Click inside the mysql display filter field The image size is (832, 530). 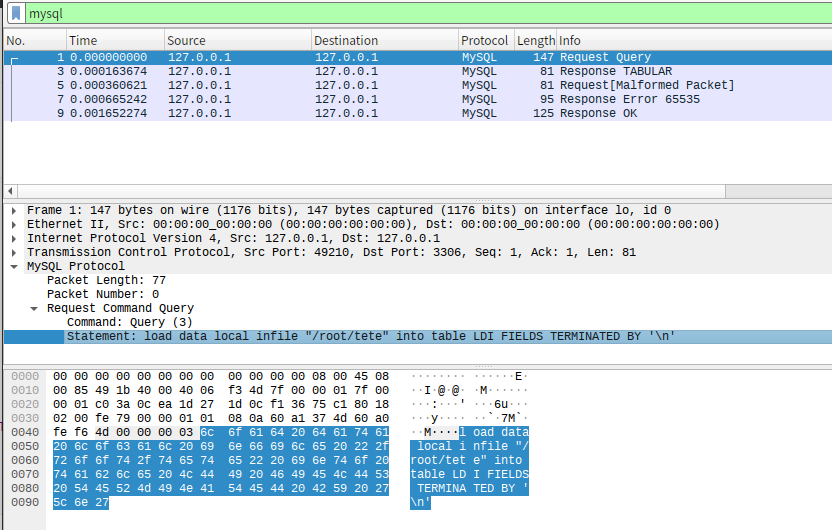click(x=400, y=14)
